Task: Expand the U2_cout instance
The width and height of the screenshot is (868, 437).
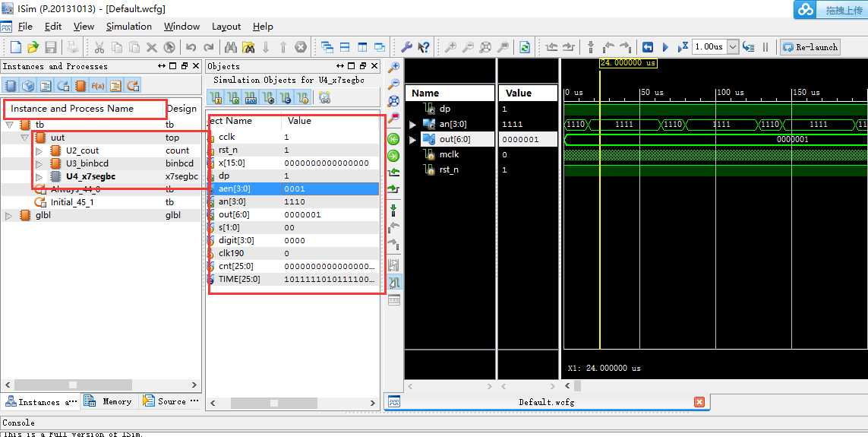Action: click(x=39, y=150)
